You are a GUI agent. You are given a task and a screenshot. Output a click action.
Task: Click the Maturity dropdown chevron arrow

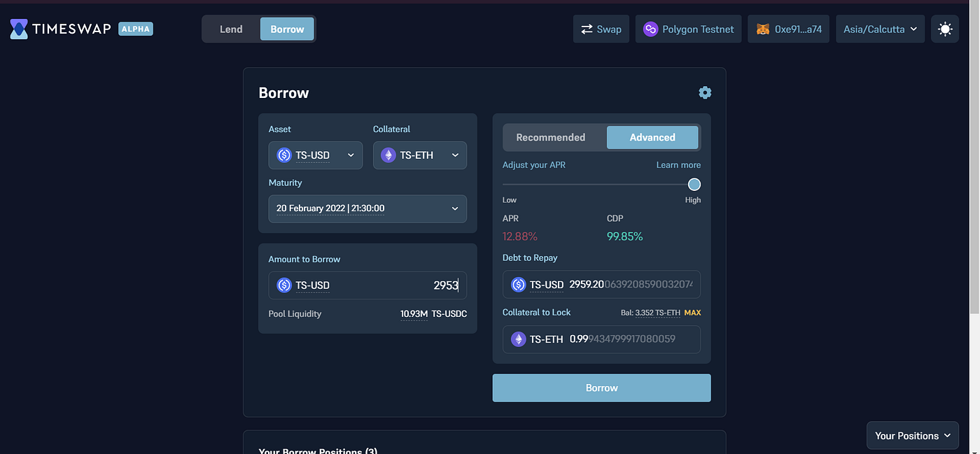click(x=455, y=208)
